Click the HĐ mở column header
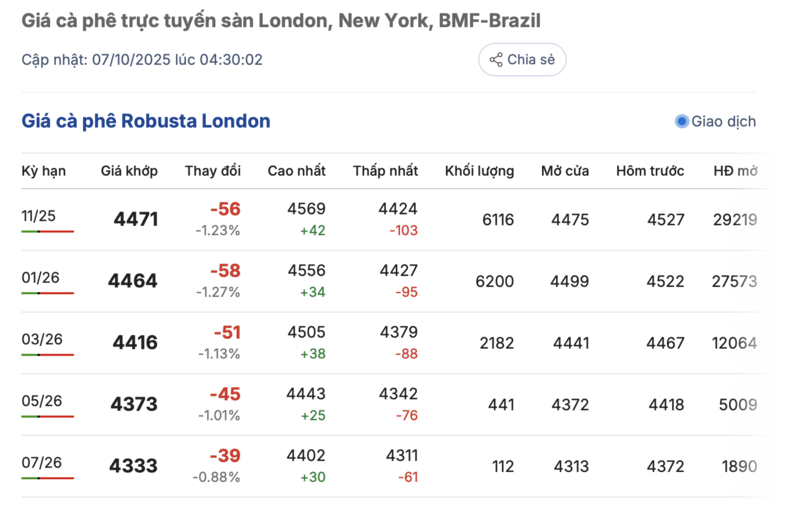 pos(735,171)
